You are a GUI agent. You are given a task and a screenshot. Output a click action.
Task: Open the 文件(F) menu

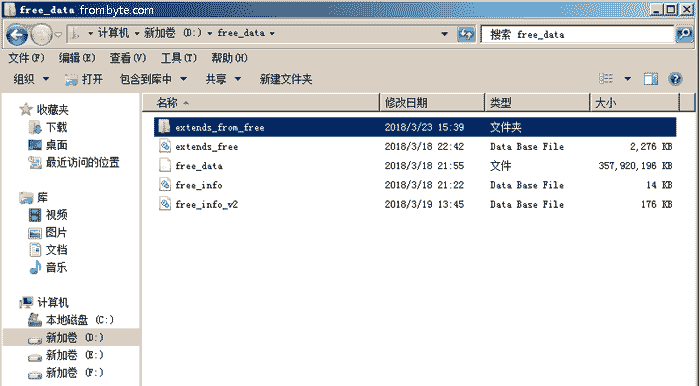pyautogui.click(x=26, y=58)
